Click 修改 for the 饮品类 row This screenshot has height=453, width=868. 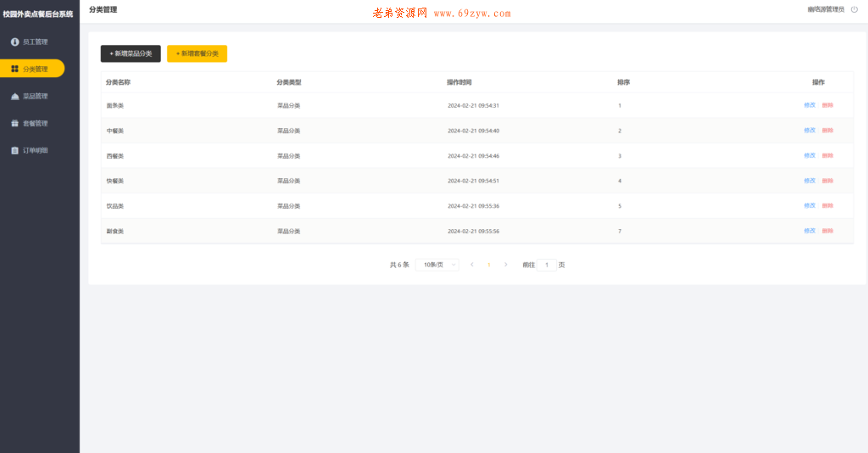810,205
